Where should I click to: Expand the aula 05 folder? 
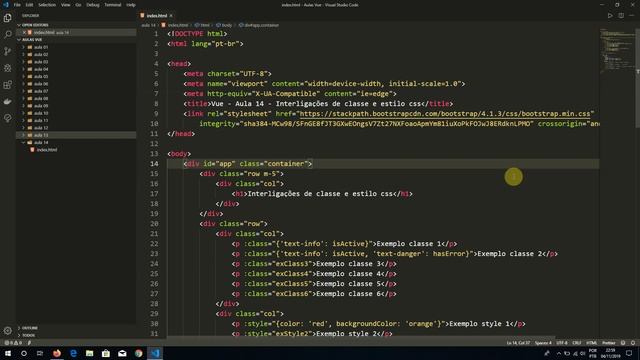tap(41, 76)
